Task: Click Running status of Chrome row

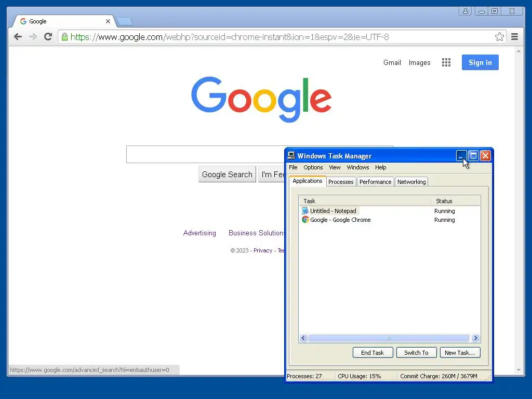Action: click(x=445, y=220)
